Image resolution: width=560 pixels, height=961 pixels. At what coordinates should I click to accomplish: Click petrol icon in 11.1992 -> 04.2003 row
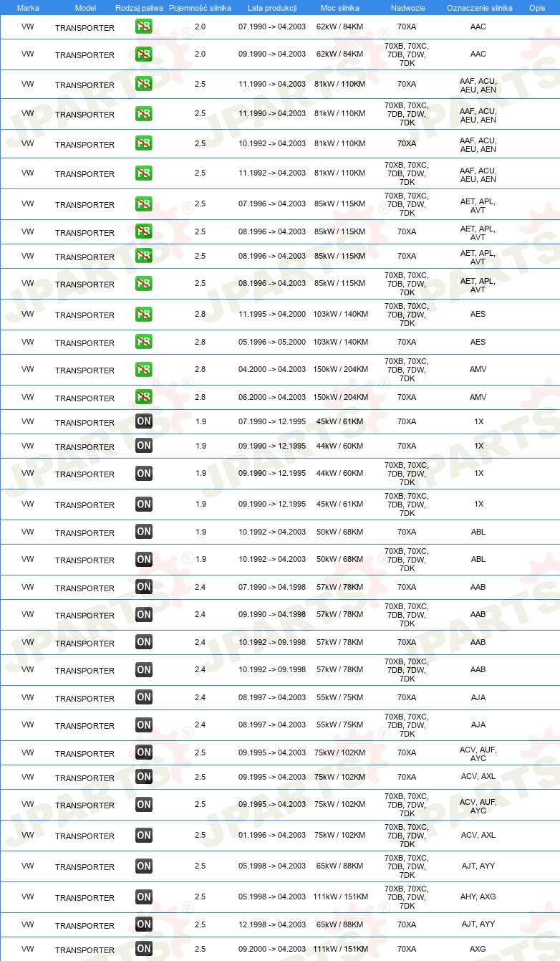point(143,173)
